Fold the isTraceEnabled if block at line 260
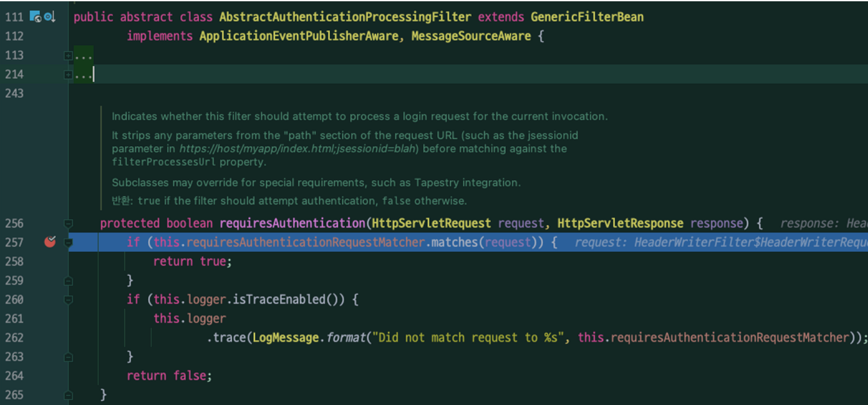The width and height of the screenshot is (868, 405). 69,300
